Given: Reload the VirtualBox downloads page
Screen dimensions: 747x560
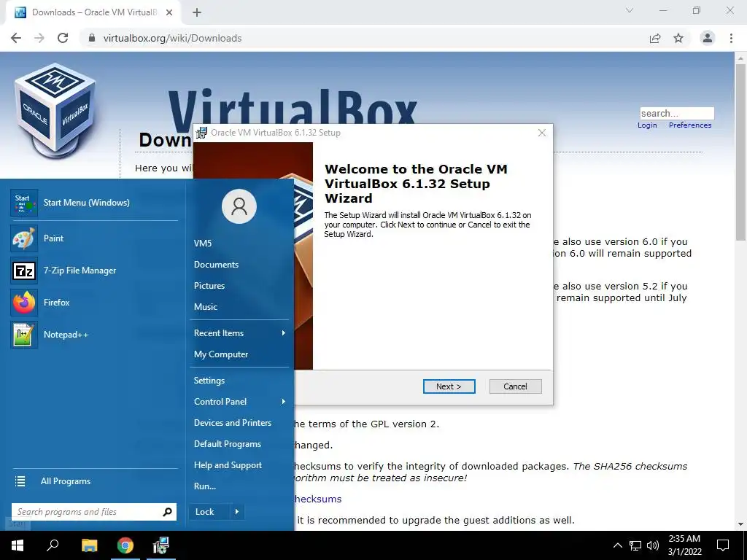Looking at the screenshot, I should [x=63, y=38].
